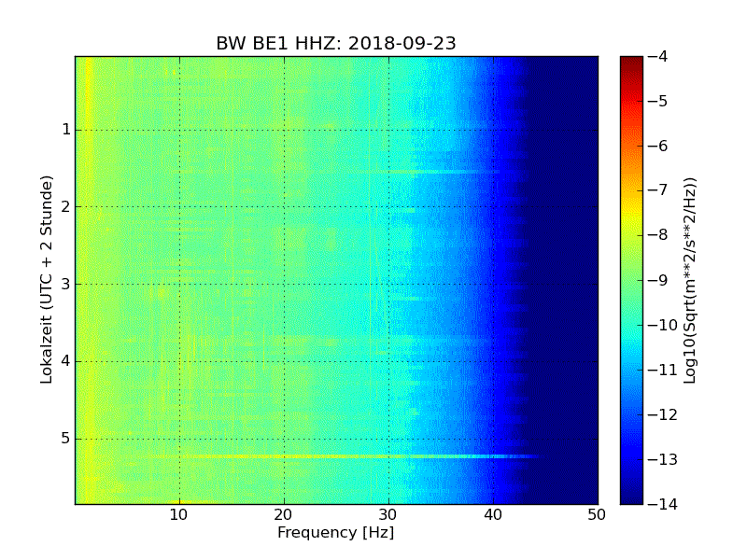Click the green middle of the colorbar
This screenshot has width=747, height=560.
coord(632,281)
